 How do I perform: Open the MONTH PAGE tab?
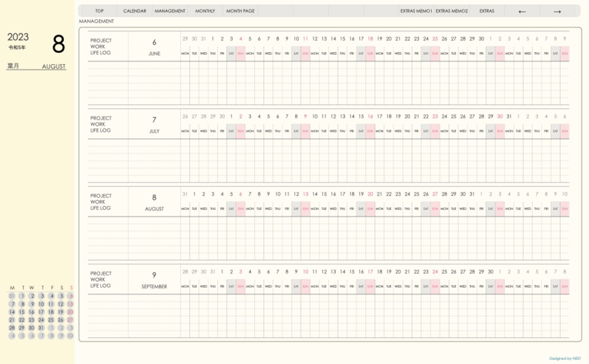240,11
